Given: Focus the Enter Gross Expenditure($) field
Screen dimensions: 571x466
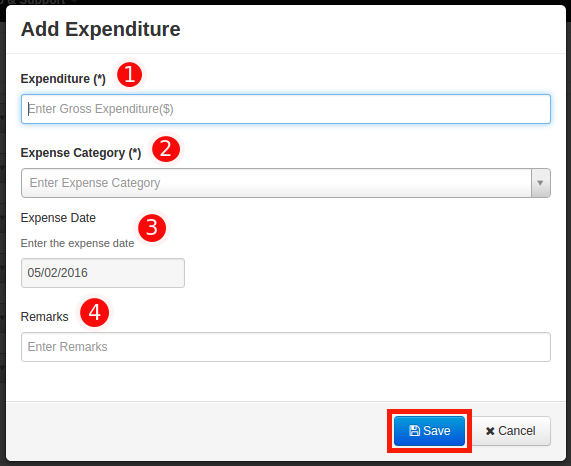Looking at the screenshot, I should click(x=286, y=109).
